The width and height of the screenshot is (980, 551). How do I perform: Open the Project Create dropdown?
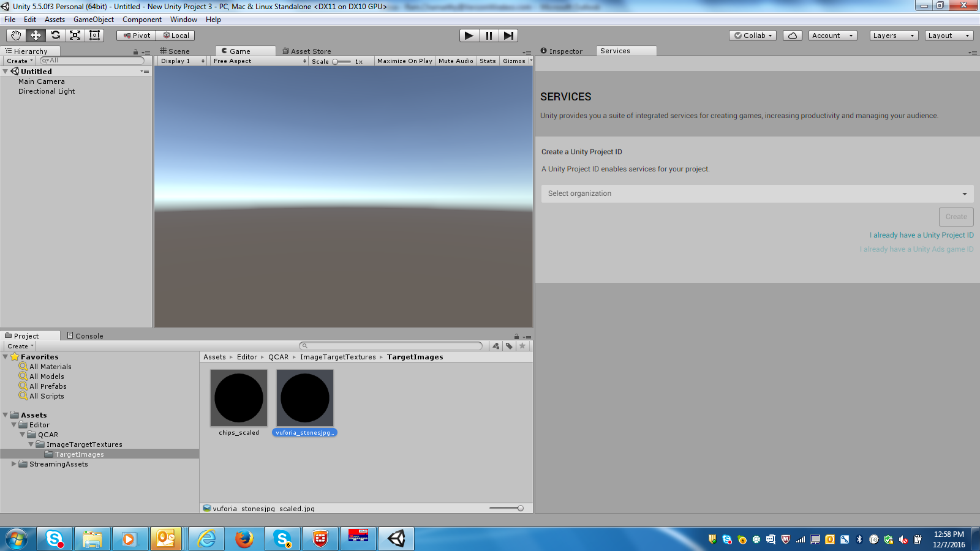(x=20, y=346)
